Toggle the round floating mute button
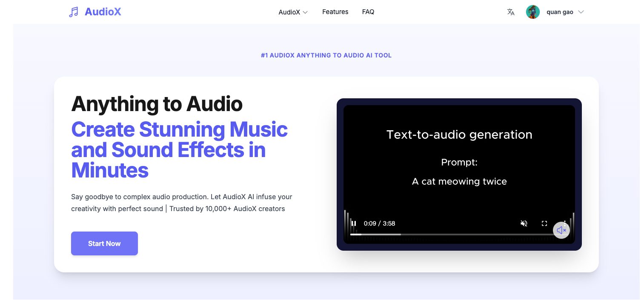 [561, 230]
